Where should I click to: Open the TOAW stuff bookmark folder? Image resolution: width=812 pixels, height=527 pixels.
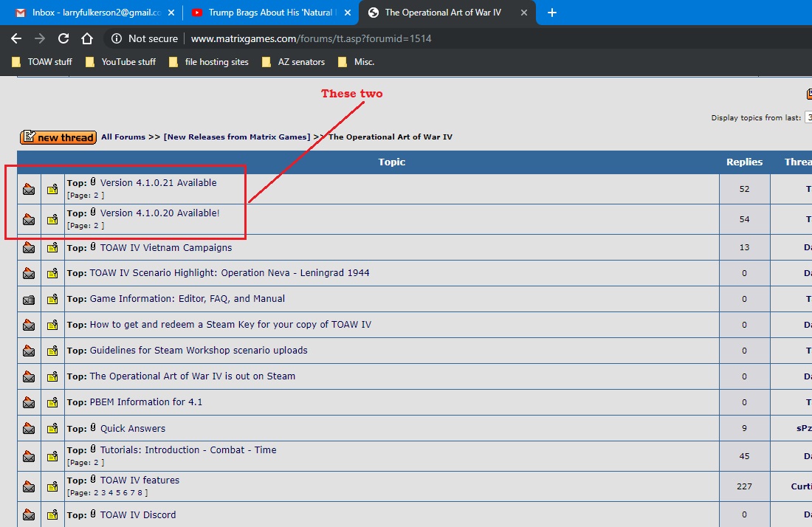pos(42,62)
